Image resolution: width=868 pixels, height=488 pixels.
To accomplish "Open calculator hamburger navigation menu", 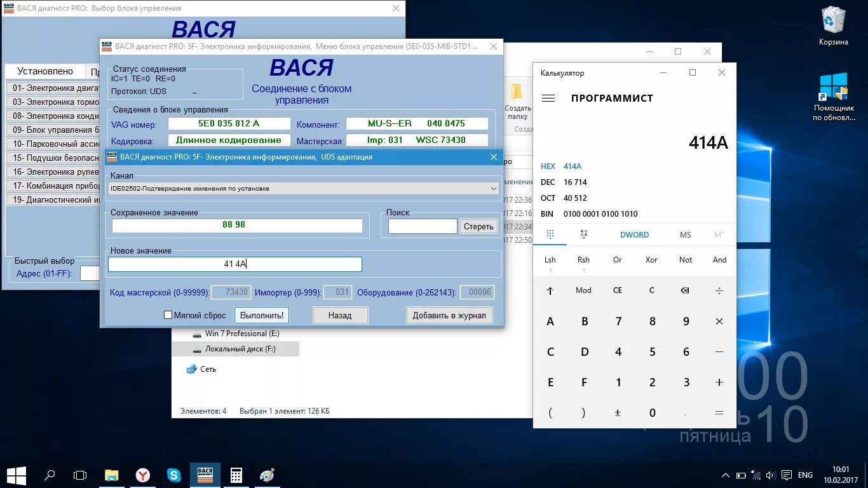I will (x=548, y=98).
